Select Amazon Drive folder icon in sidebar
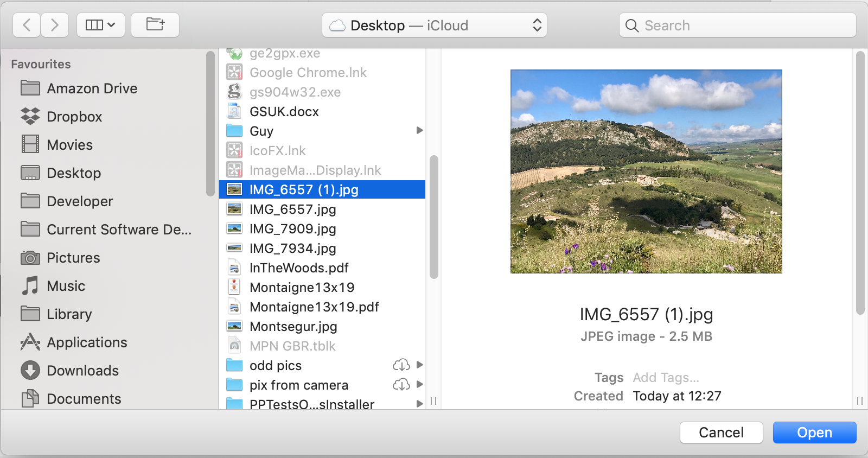The height and width of the screenshot is (458, 868). 30,88
